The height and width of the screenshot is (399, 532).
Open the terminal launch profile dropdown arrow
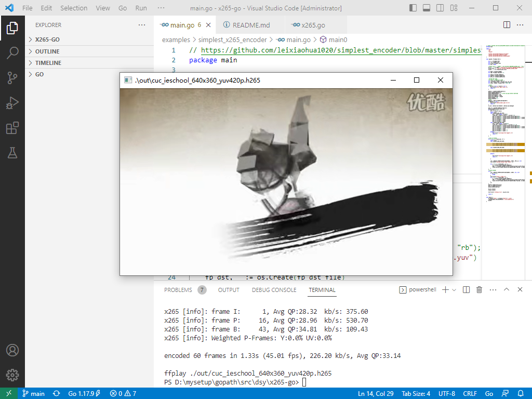454,290
